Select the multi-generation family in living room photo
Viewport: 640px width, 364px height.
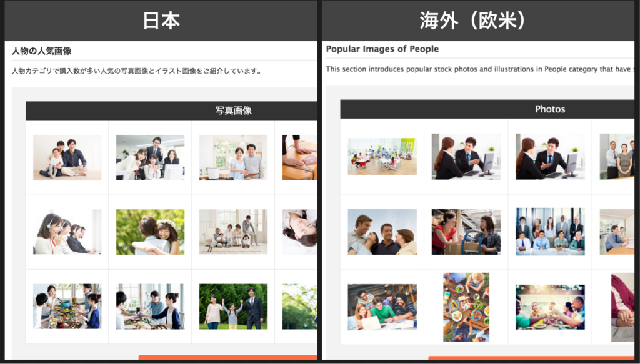coord(234,232)
